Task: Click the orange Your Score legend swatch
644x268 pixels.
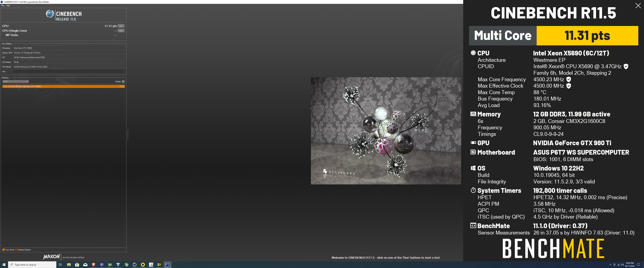Action: click(x=4, y=250)
